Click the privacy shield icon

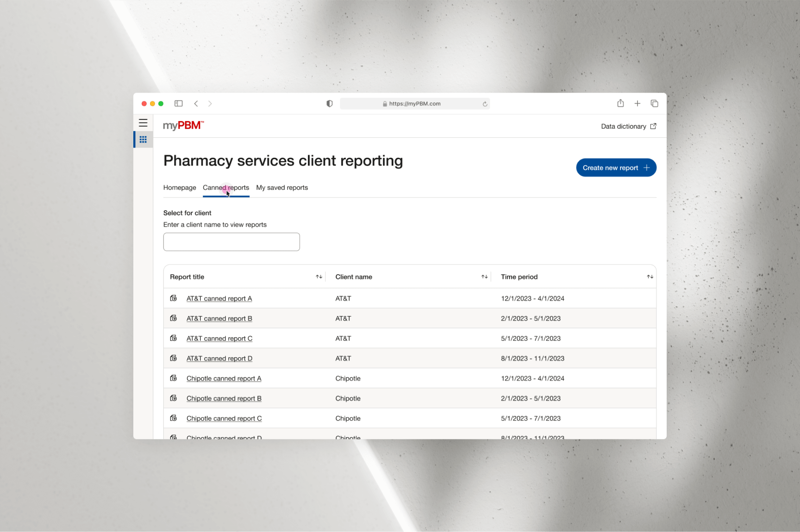329,104
